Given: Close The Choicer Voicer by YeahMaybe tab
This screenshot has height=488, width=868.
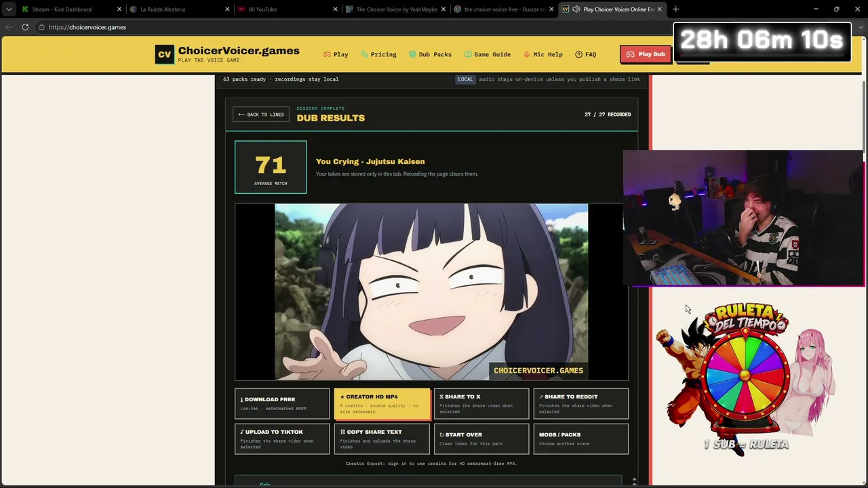Looking at the screenshot, I should 443,9.
